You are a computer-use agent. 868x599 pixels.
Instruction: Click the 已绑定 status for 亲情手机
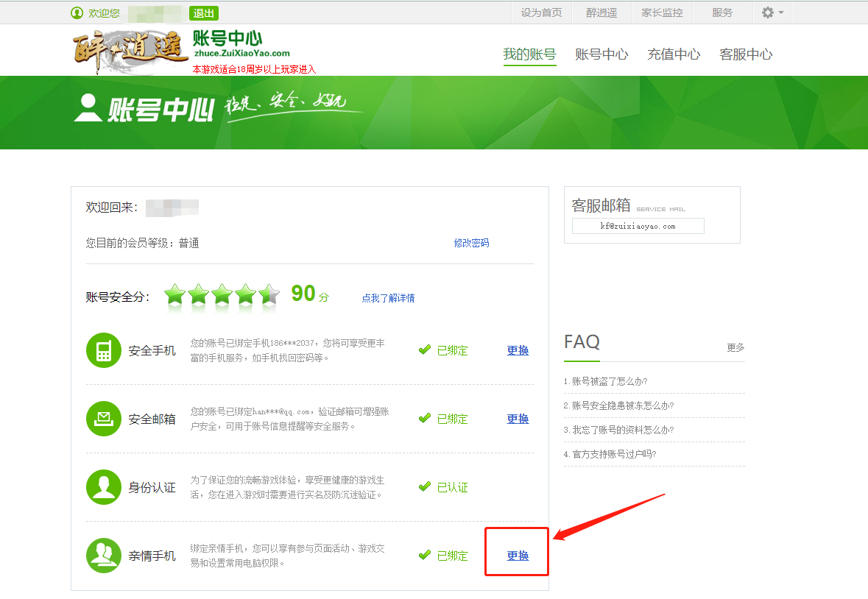tap(452, 556)
